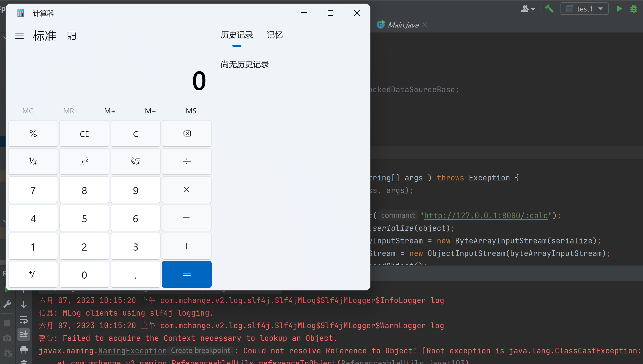Build project with the hammer icon
This screenshot has height=364, width=643.
click(549, 9)
